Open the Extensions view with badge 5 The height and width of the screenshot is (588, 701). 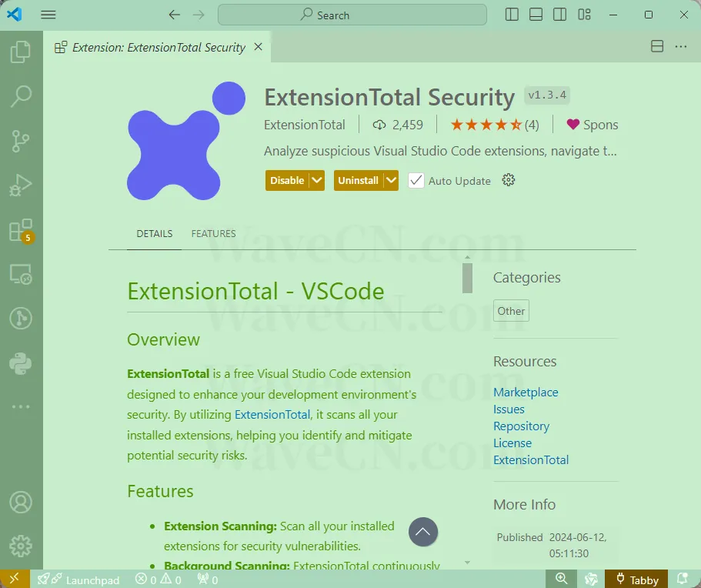point(21,230)
